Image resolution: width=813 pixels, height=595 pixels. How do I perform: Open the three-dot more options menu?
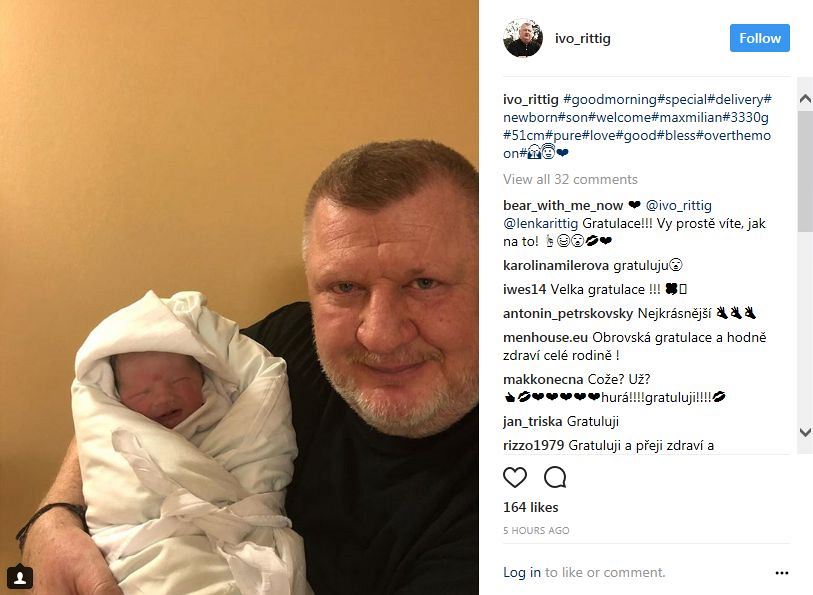click(782, 573)
